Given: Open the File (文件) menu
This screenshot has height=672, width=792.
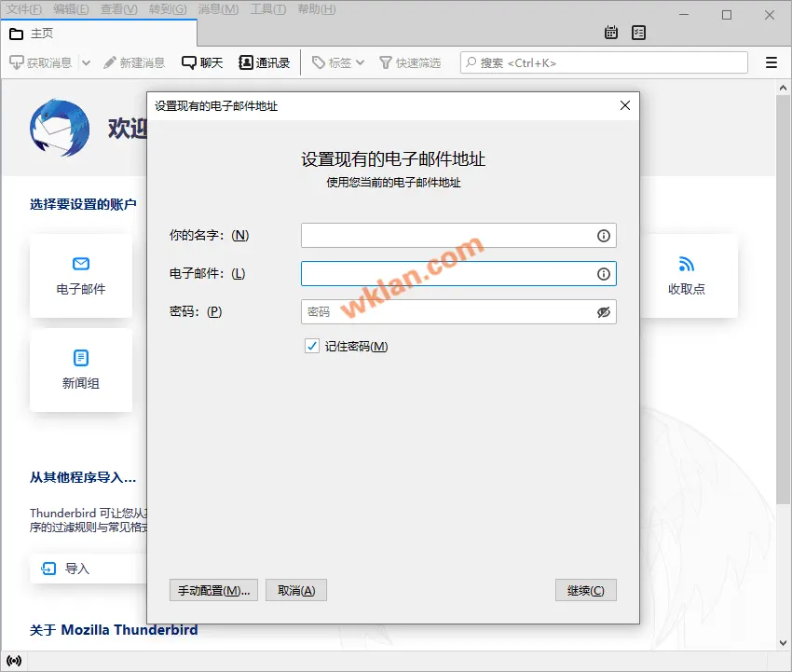Looking at the screenshot, I should (x=23, y=9).
